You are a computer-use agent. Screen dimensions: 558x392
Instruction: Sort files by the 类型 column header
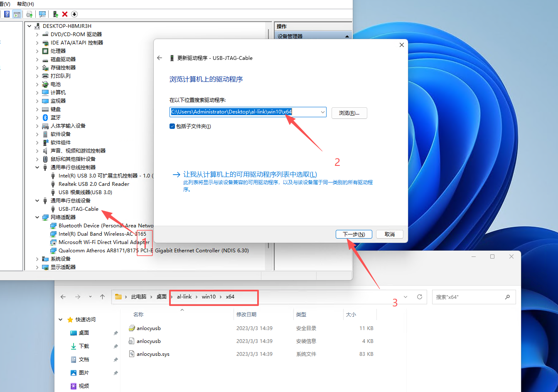301,315
